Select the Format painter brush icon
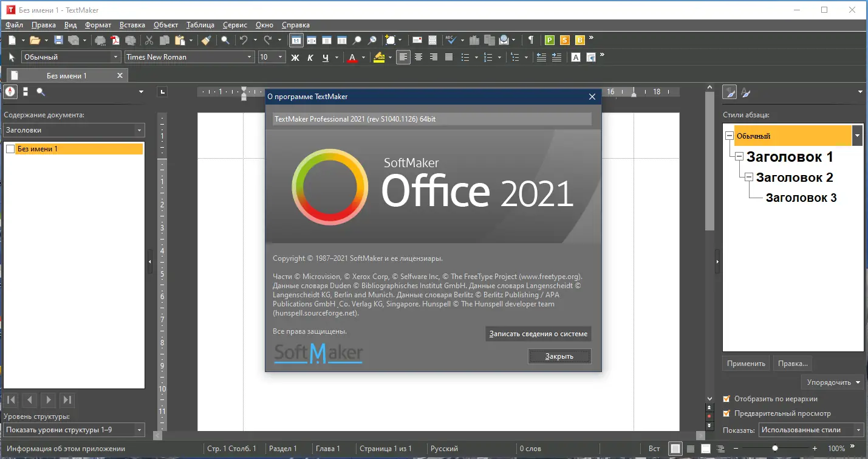 pos(206,40)
